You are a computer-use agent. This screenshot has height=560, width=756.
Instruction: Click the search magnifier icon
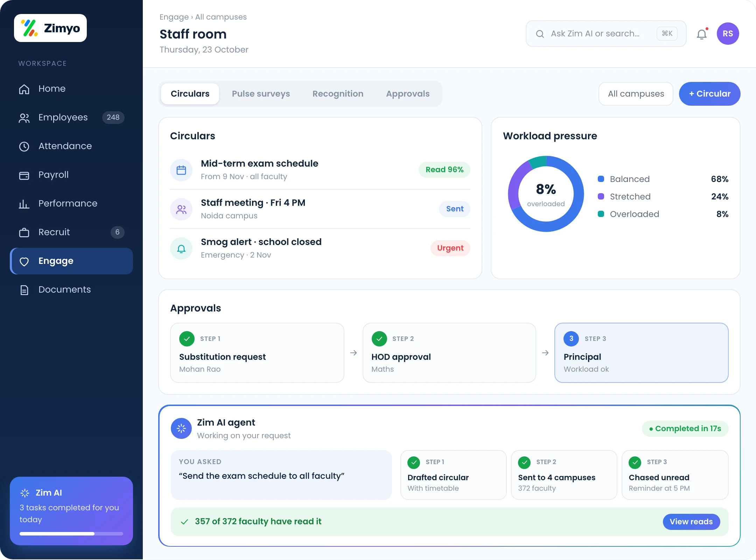(x=540, y=34)
